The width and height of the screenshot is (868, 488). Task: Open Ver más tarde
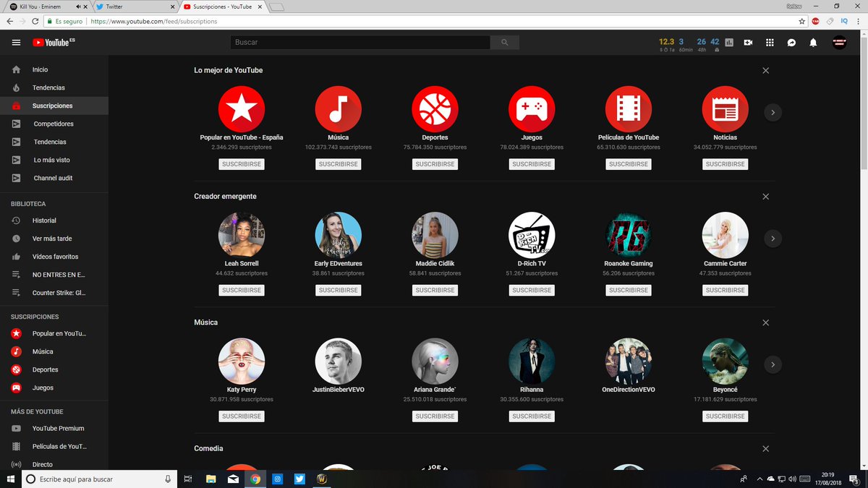pos(54,239)
